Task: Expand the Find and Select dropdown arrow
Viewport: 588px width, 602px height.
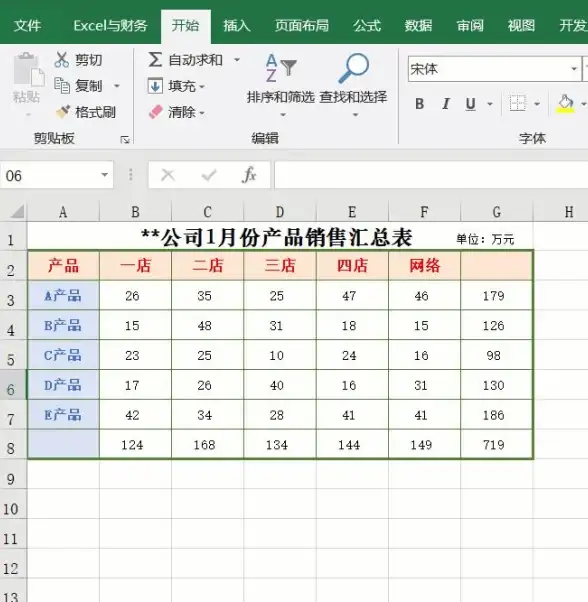Action: coord(355,114)
